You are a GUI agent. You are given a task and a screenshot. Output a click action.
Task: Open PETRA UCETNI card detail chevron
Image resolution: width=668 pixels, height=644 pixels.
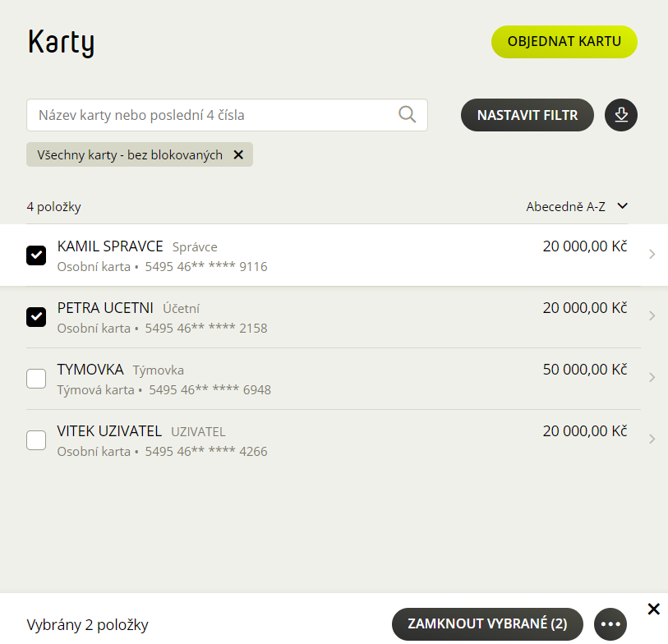652,315
